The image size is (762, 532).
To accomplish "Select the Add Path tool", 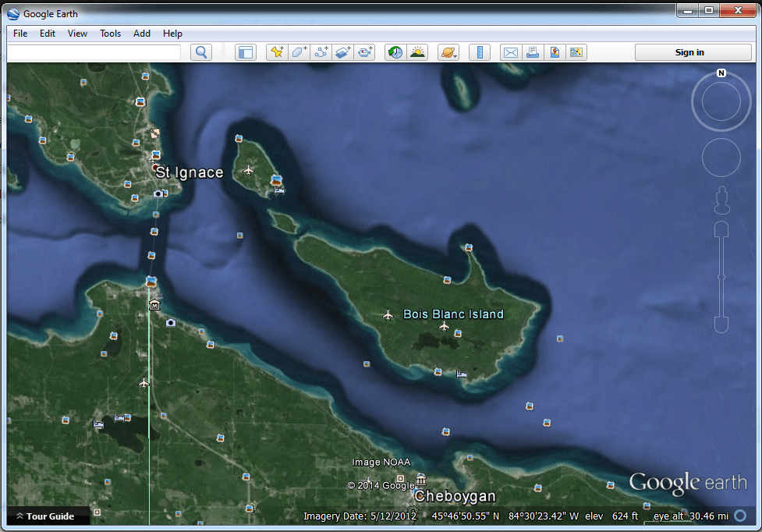I will [x=321, y=52].
